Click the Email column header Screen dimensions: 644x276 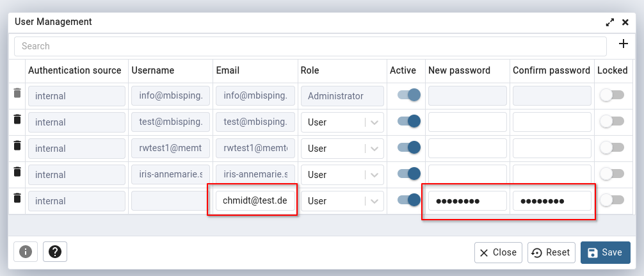228,70
